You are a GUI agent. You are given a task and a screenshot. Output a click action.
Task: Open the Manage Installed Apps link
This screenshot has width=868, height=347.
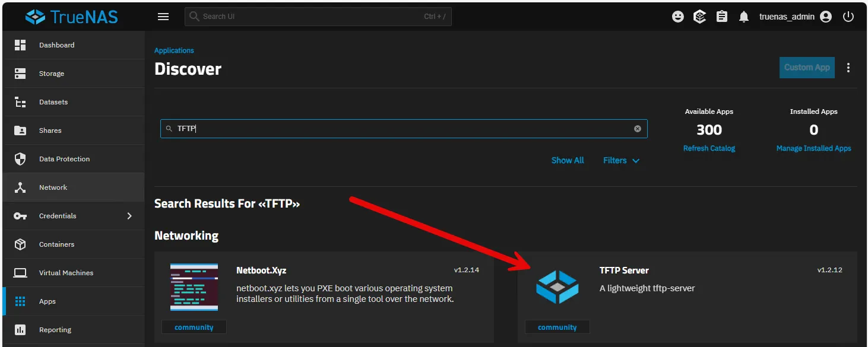coord(813,148)
